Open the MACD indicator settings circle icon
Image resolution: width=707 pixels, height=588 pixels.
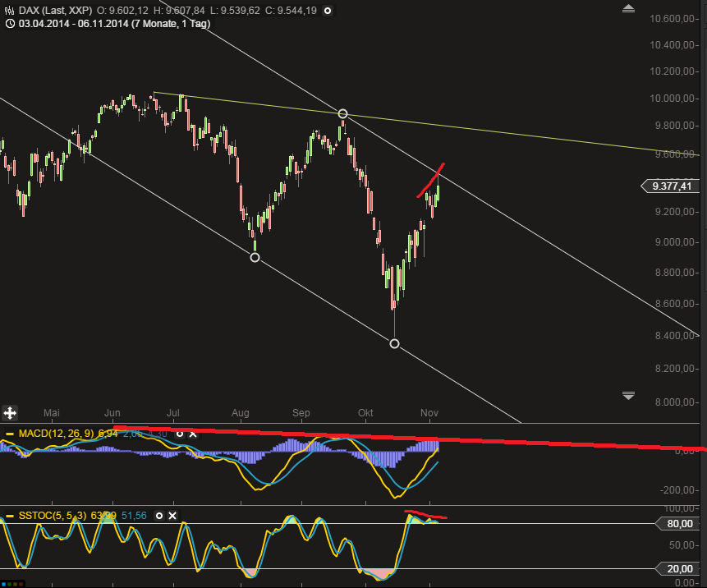(180, 434)
